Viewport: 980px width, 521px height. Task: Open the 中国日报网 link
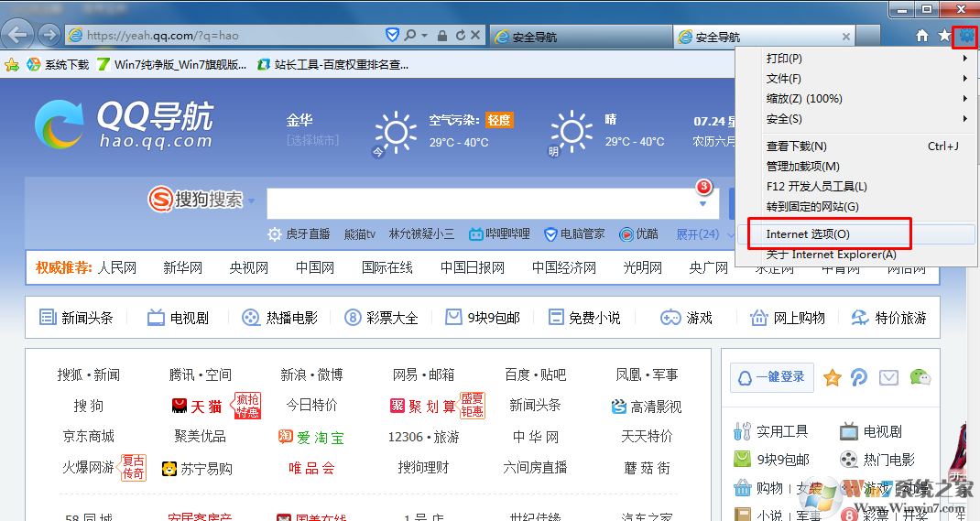(473, 267)
